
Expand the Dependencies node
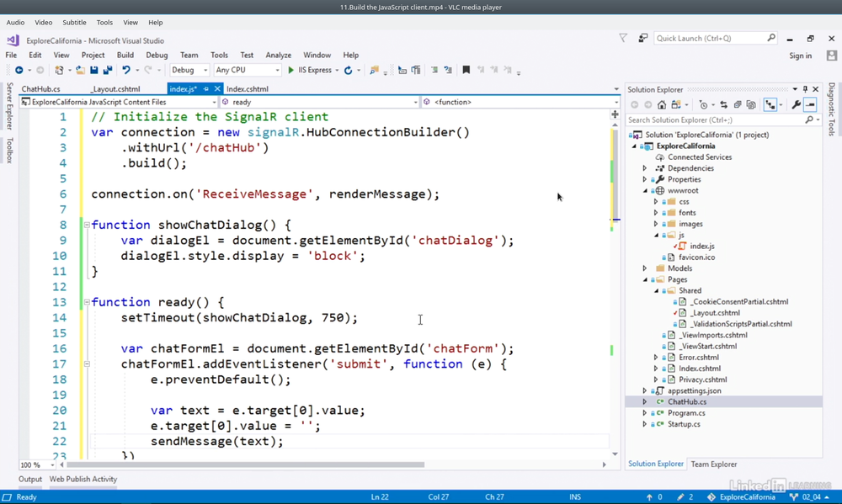[645, 168]
